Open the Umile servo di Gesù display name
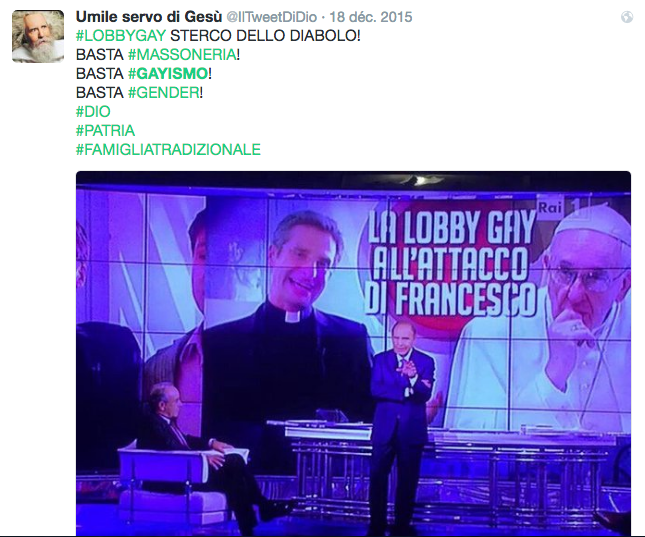Viewport: 645px width, 537px height. click(x=149, y=17)
